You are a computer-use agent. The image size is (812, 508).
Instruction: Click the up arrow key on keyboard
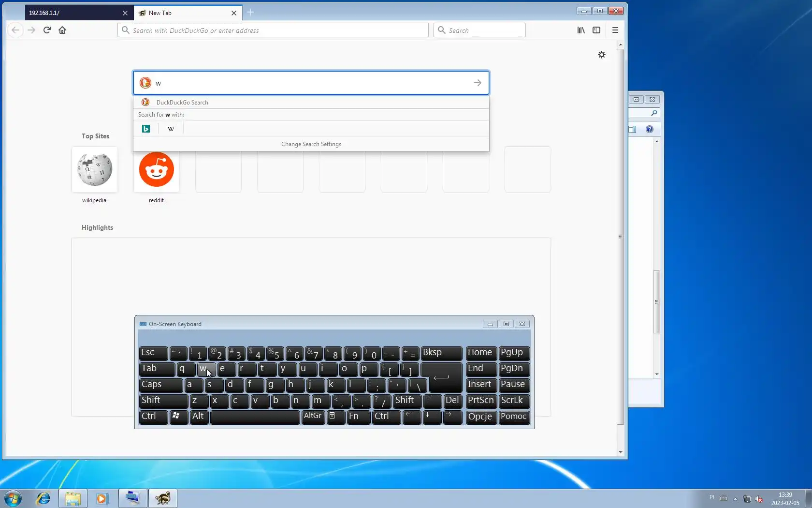point(433,401)
